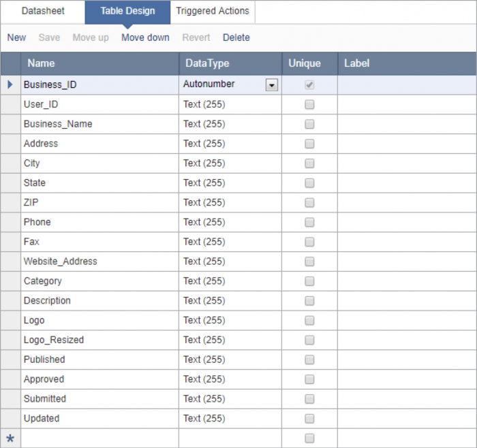
Task: Click the Label cell for Business_ID
Action: 406,85
